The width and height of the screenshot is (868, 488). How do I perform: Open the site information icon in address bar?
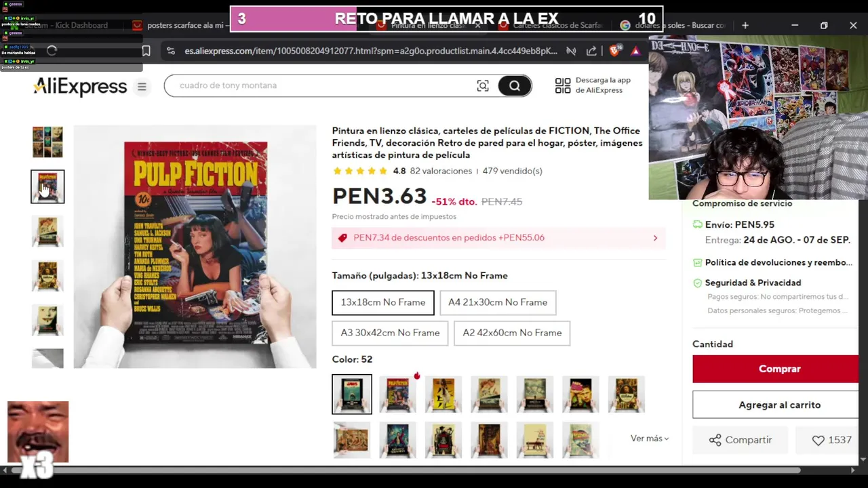[x=171, y=51]
